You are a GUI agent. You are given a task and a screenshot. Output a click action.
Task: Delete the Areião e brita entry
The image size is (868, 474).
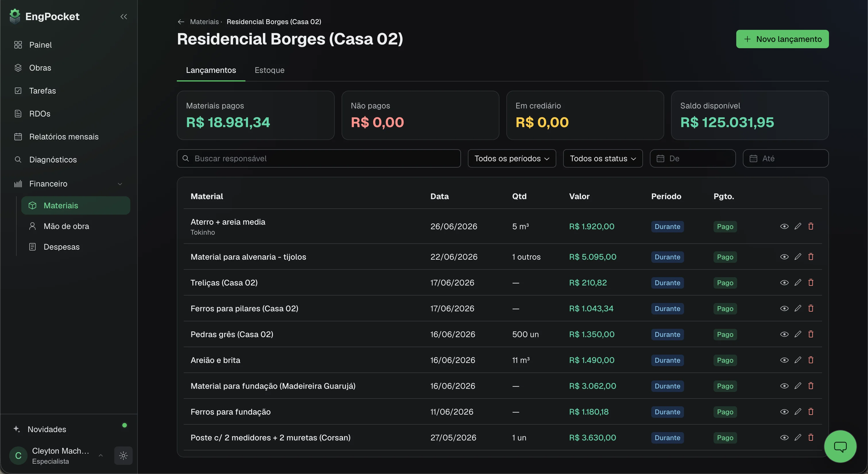tap(811, 360)
